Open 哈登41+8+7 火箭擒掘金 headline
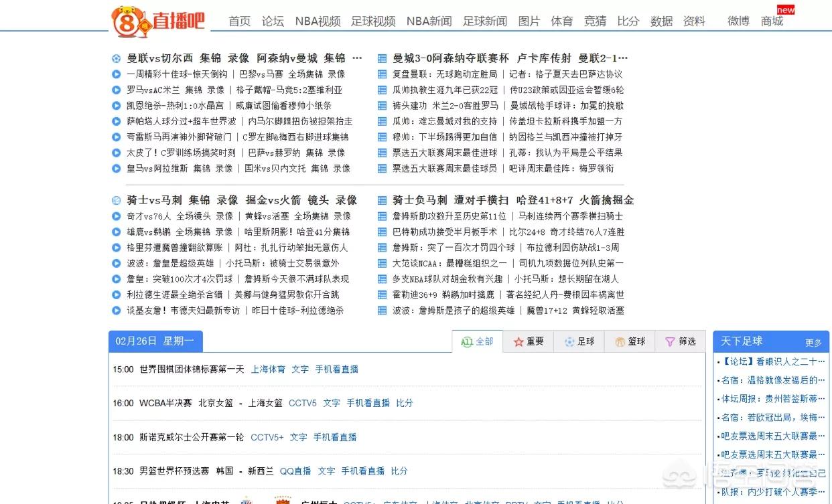 tap(575, 200)
